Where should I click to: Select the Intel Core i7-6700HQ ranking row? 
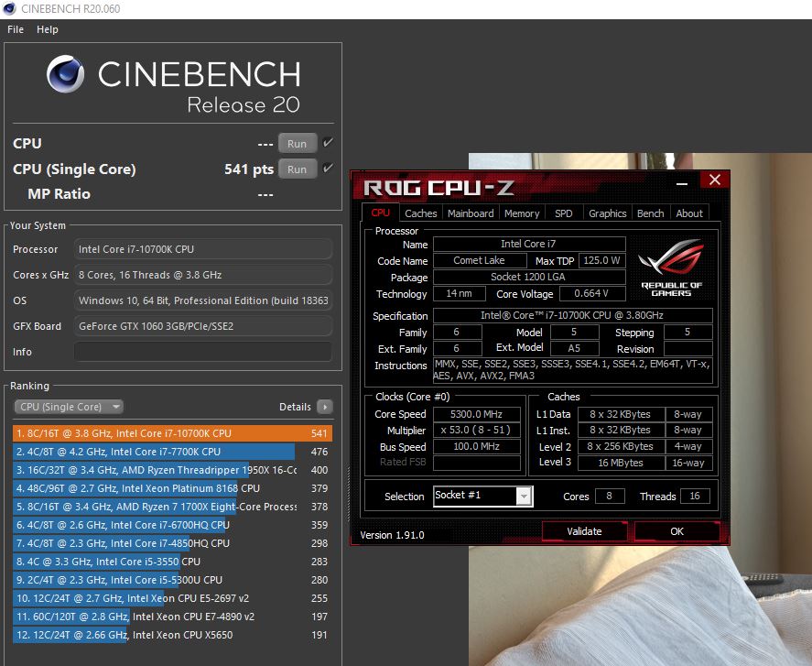[172, 525]
